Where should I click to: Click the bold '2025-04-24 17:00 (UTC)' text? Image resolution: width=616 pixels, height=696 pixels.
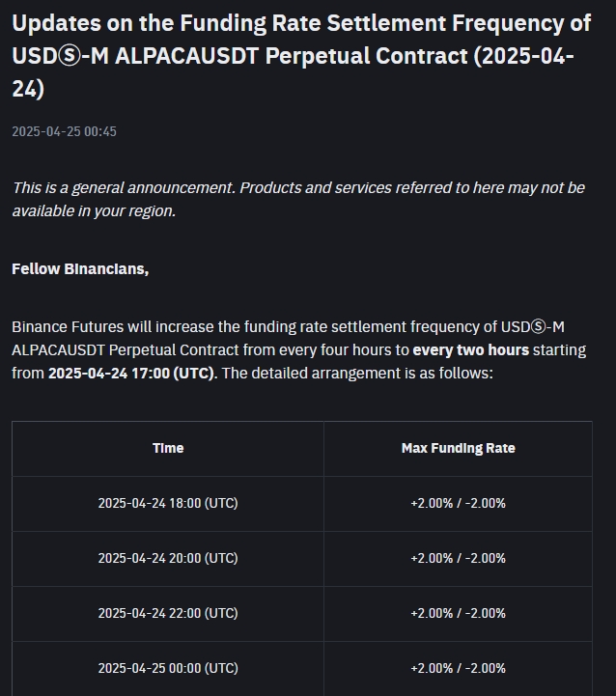point(132,374)
